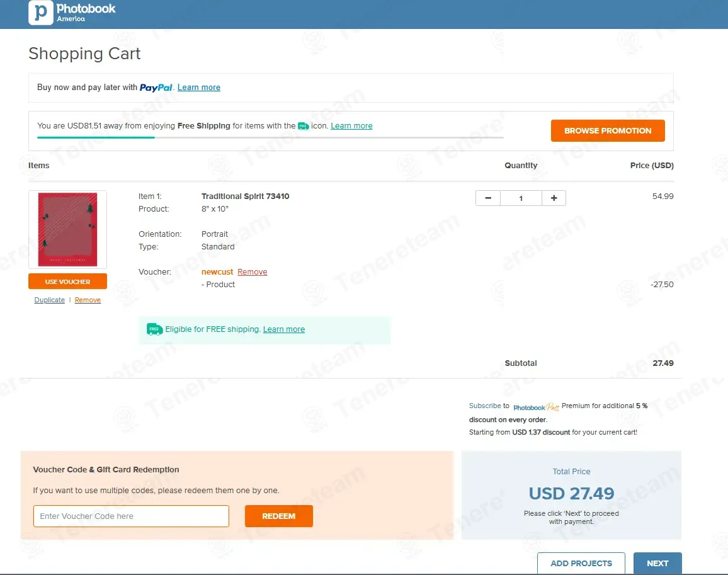This screenshot has height=575, width=728.
Task: Click the PayPal logo
Action: [x=156, y=88]
